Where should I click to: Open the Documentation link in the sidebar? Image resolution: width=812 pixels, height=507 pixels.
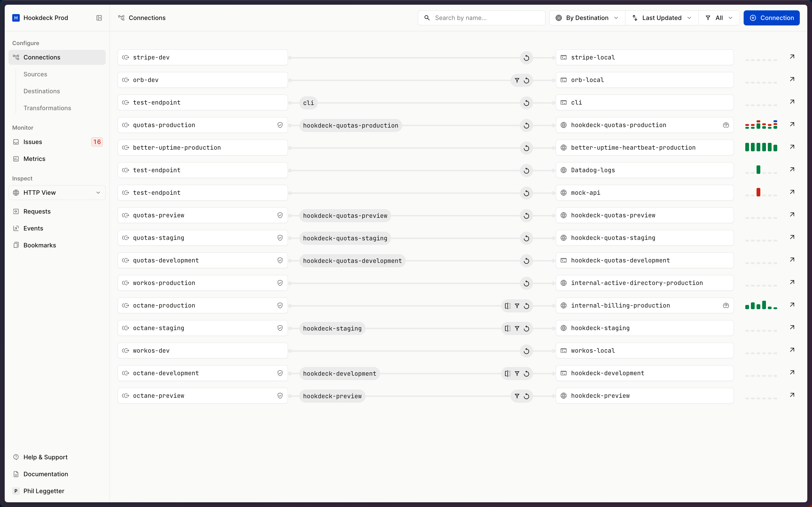click(x=46, y=474)
